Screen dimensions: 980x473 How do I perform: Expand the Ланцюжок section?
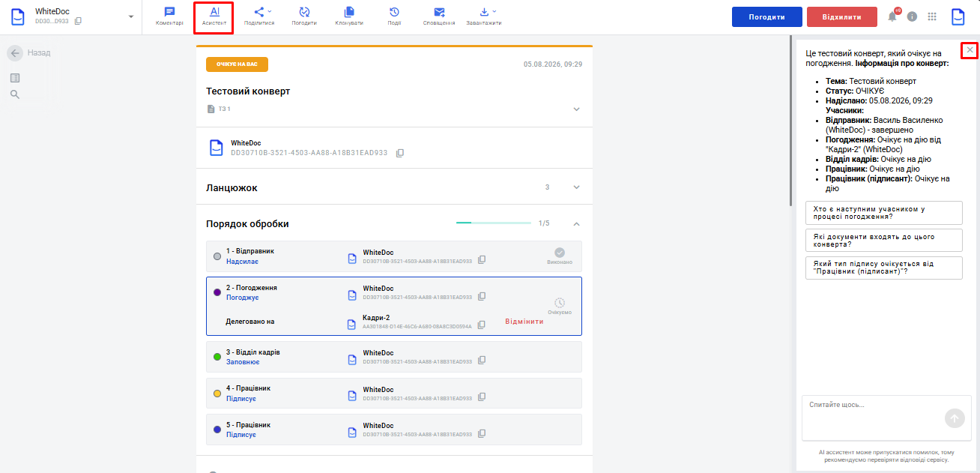click(x=576, y=187)
